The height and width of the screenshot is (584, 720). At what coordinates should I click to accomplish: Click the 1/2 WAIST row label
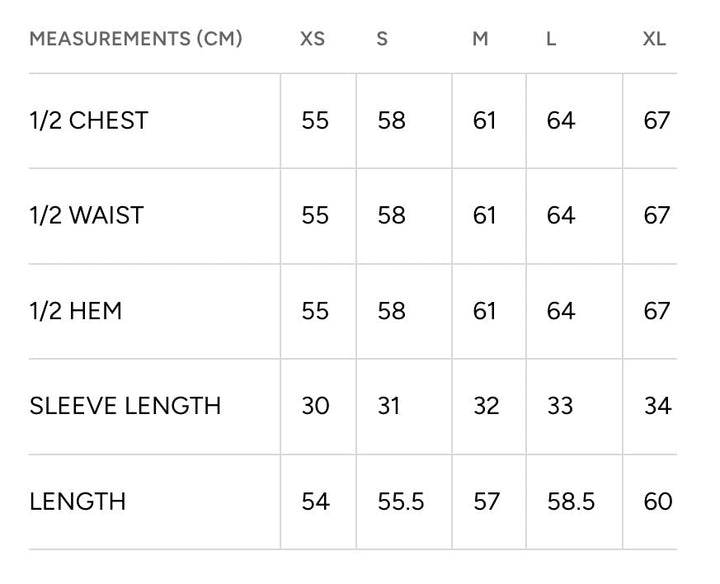tap(87, 215)
